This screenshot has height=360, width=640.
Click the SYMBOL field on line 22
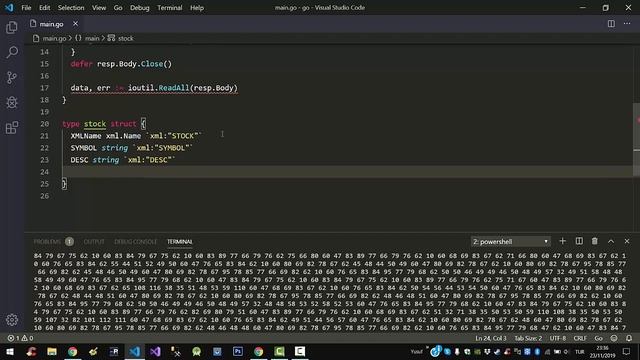click(84, 148)
